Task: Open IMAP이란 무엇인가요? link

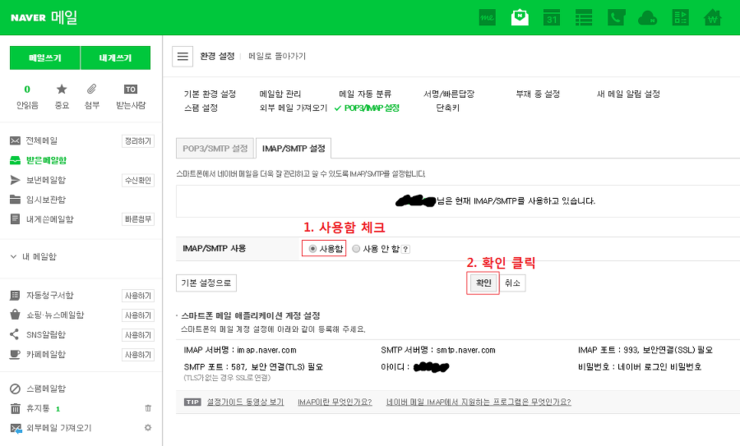Action: pyautogui.click(x=335, y=402)
